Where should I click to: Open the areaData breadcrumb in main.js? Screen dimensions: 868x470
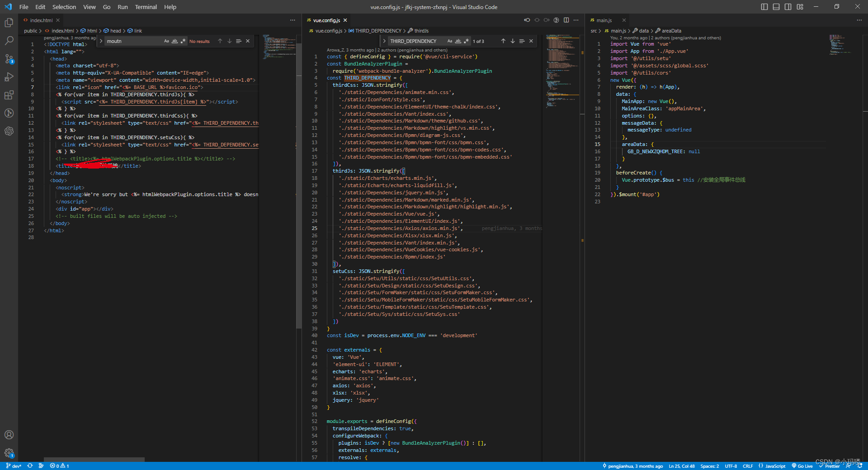(x=672, y=30)
